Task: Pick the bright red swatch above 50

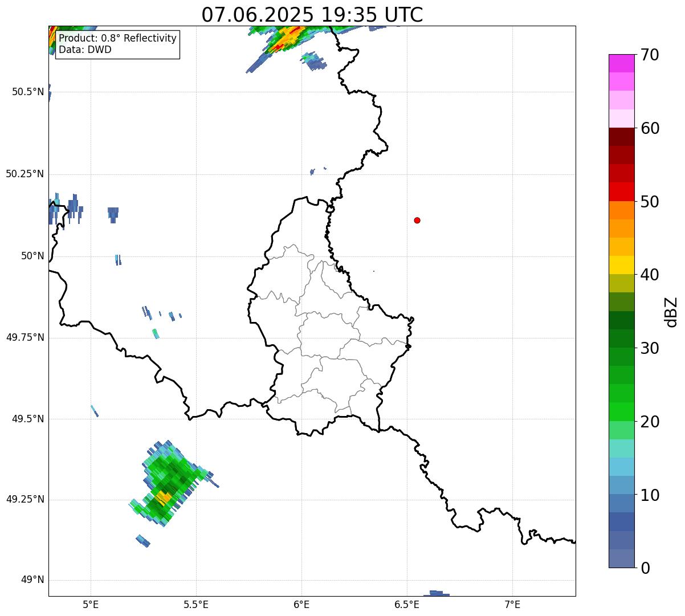Action: tap(621, 191)
